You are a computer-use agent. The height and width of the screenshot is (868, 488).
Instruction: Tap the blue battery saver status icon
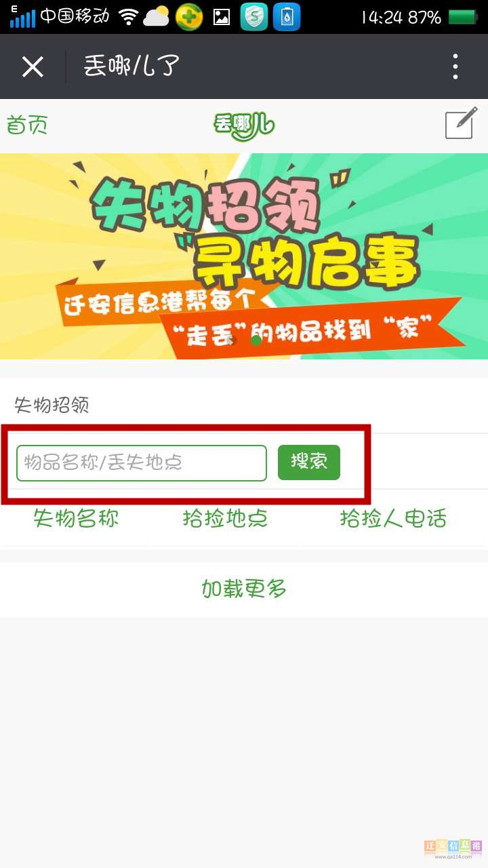tap(287, 17)
